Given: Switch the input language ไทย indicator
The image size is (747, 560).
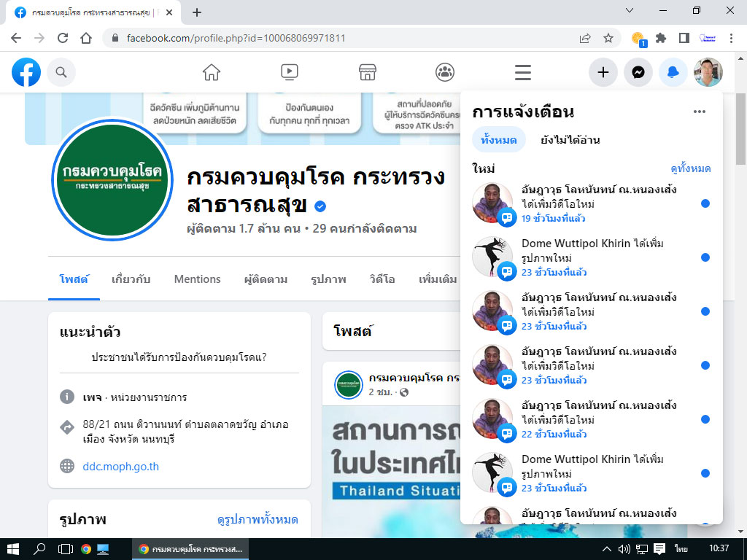Looking at the screenshot, I should pyautogui.click(x=681, y=549).
